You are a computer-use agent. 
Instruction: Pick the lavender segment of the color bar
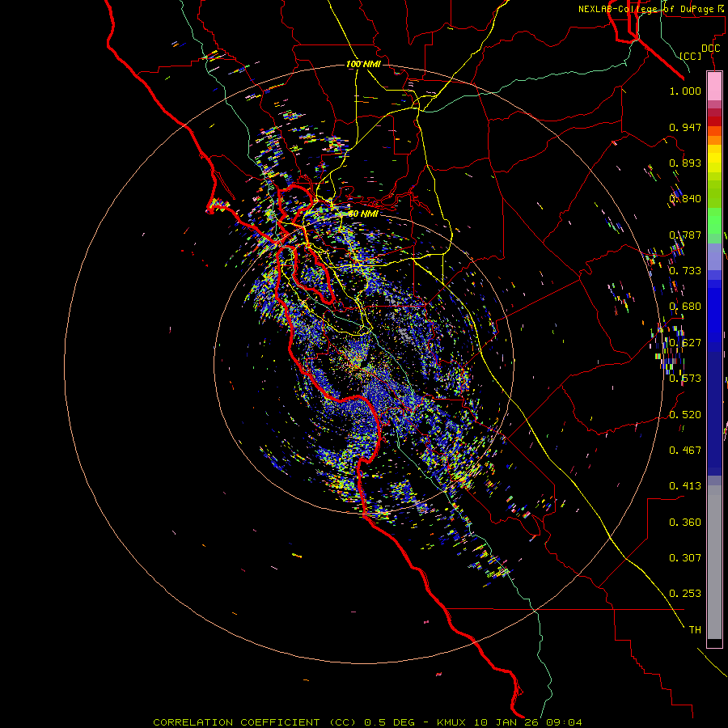(x=714, y=256)
